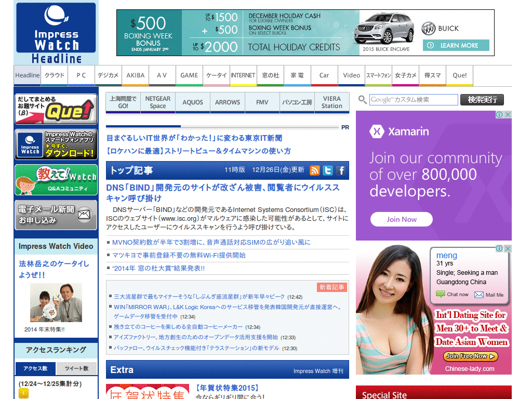Open the ケータイ navigation tab
This screenshot has width=532, height=399.
tap(216, 76)
